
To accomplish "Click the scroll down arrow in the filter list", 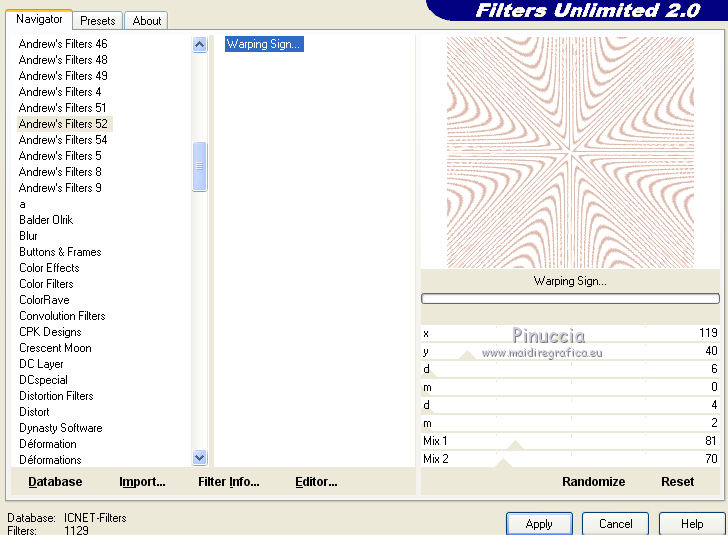I will (x=200, y=457).
